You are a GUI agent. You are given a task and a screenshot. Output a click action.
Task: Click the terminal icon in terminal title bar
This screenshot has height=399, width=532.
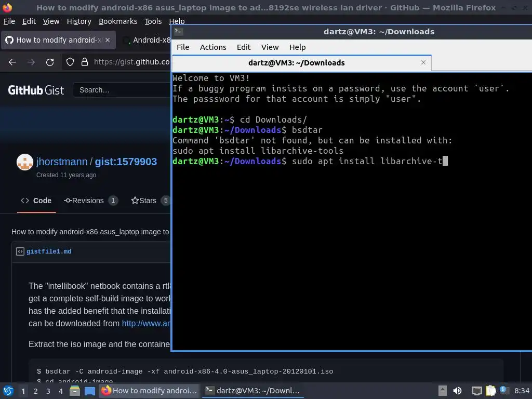coord(179,32)
